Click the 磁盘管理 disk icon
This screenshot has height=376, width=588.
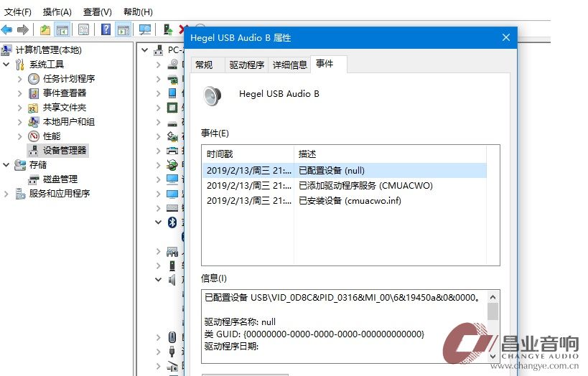coord(33,179)
